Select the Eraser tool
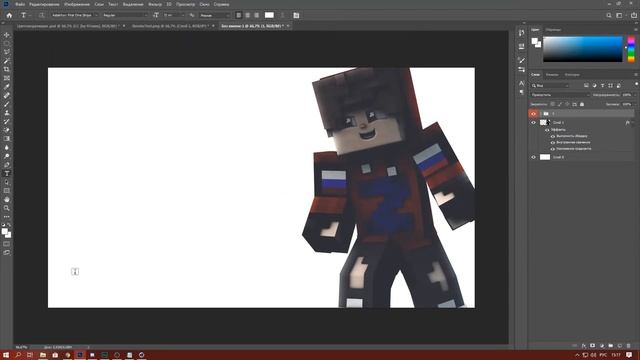This screenshot has width=640, height=360. pyautogui.click(x=7, y=130)
